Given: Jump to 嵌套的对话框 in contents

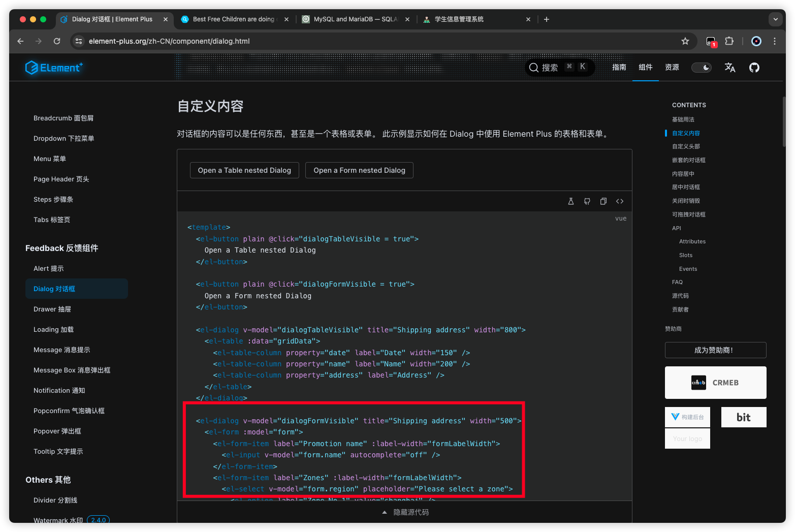Looking at the screenshot, I should coord(689,160).
